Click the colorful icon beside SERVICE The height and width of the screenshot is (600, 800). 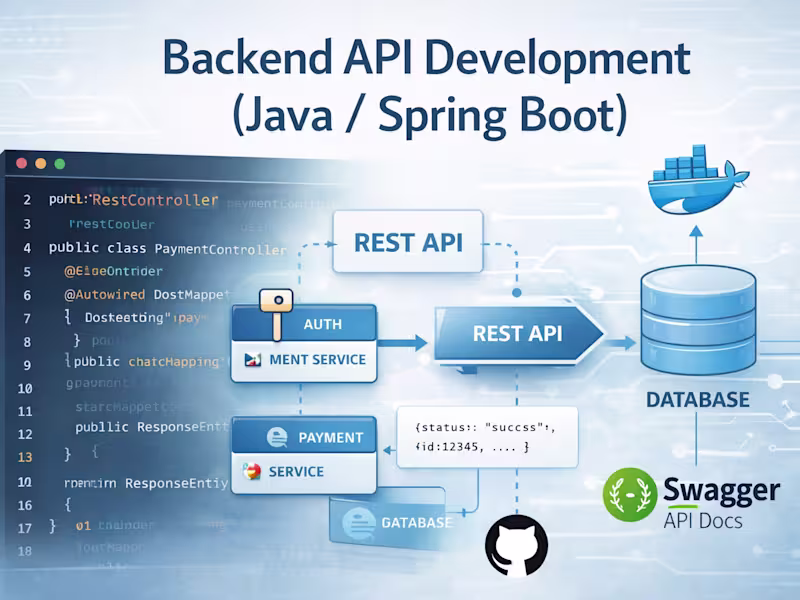[x=250, y=470]
